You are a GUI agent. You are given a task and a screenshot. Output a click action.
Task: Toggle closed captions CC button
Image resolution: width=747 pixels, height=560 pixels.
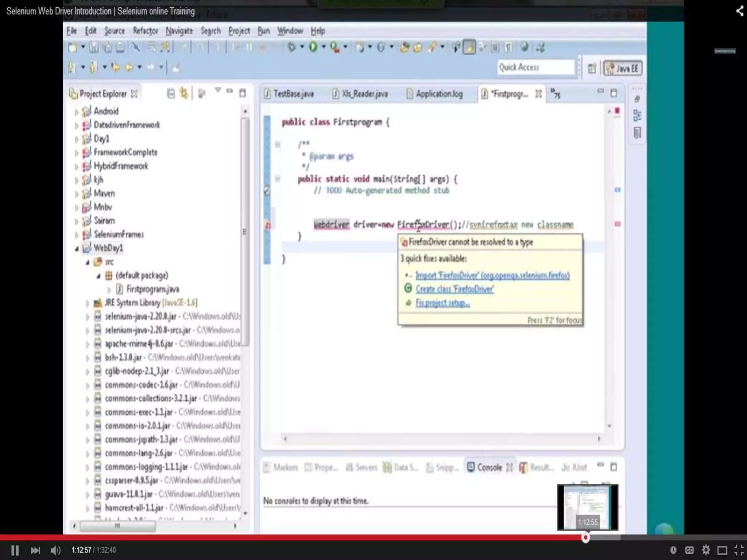(689, 550)
